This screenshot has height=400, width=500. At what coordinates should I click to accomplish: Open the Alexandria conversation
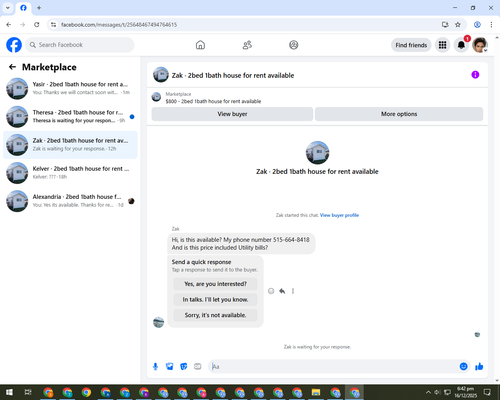70,201
